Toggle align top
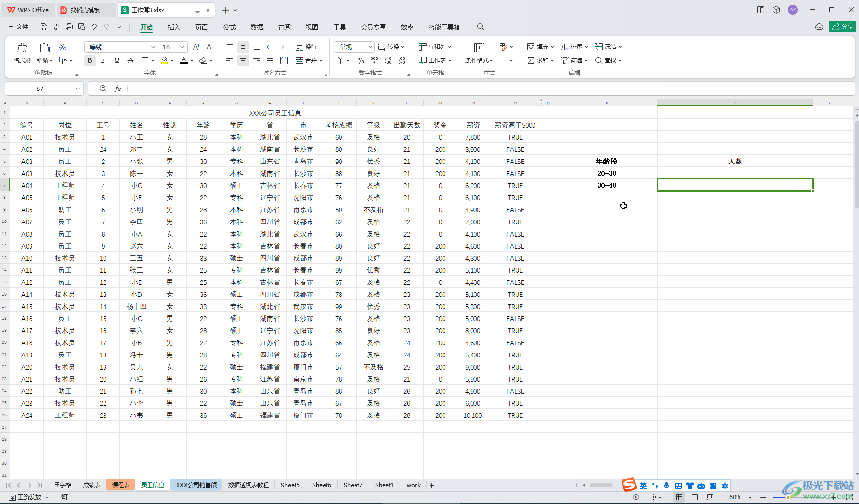 coord(230,47)
